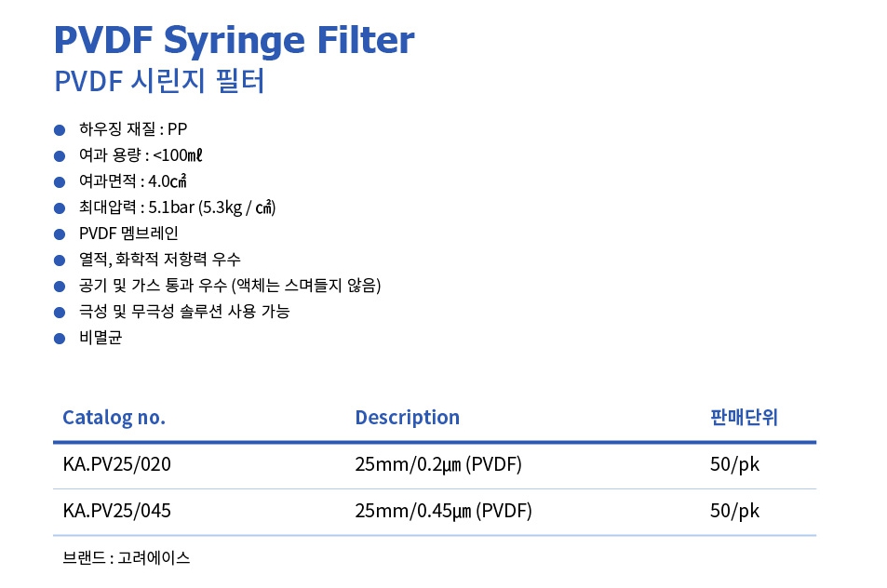The height and width of the screenshot is (588, 887).
Task: Click the blue bullet beside 하우징 재질
Action: point(60,129)
